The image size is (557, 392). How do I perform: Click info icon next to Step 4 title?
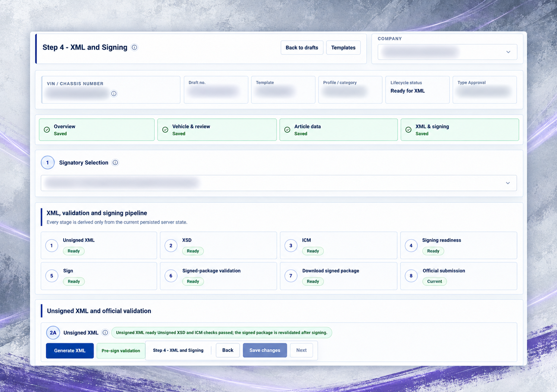(134, 47)
